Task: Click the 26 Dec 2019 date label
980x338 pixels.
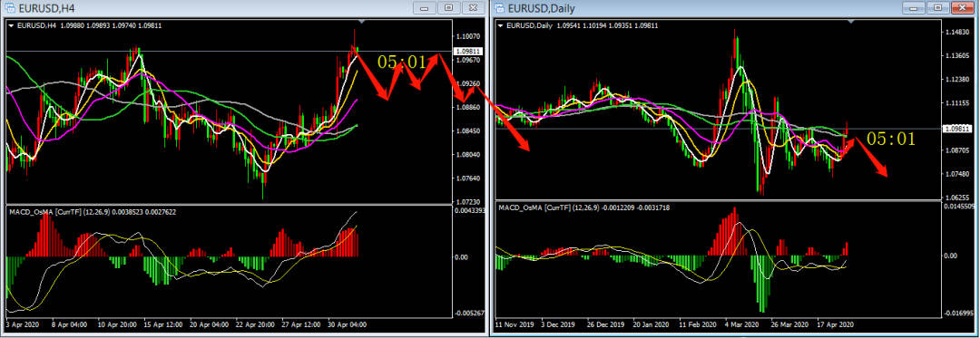Action: click(x=606, y=324)
